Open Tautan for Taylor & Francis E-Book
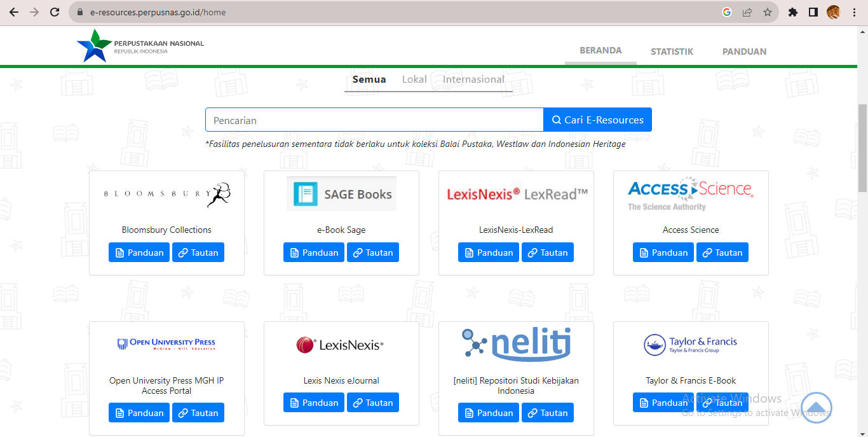868x437 pixels. click(x=722, y=403)
